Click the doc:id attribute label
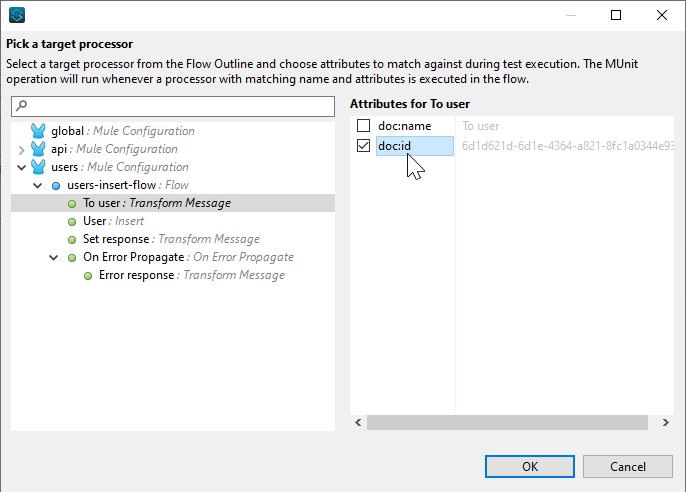The image size is (686, 492). pyautogui.click(x=394, y=146)
